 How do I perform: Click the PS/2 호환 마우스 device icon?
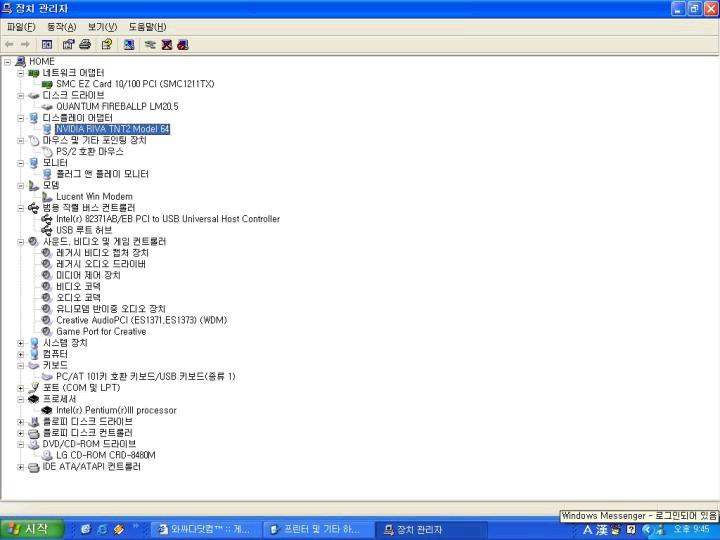coord(47,152)
